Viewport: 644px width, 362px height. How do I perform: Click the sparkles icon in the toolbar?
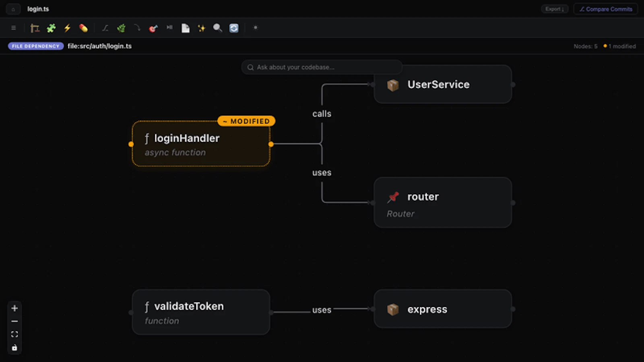tap(202, 28)
